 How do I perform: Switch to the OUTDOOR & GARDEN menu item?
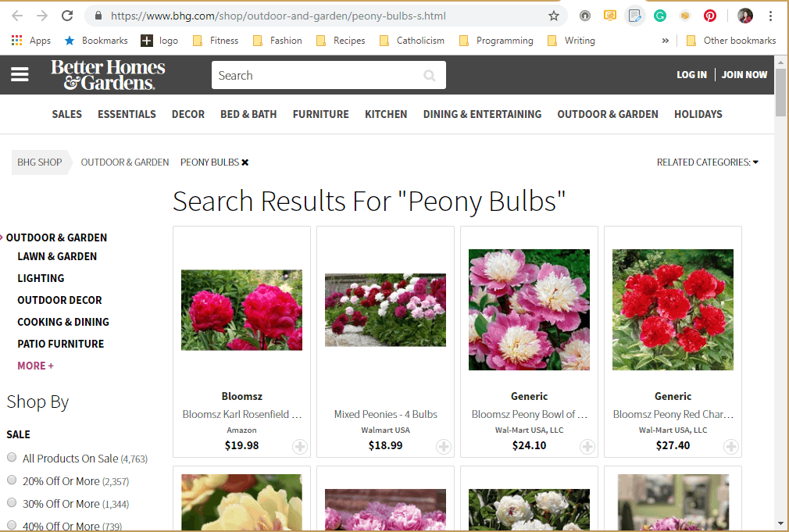click(607, 114)
